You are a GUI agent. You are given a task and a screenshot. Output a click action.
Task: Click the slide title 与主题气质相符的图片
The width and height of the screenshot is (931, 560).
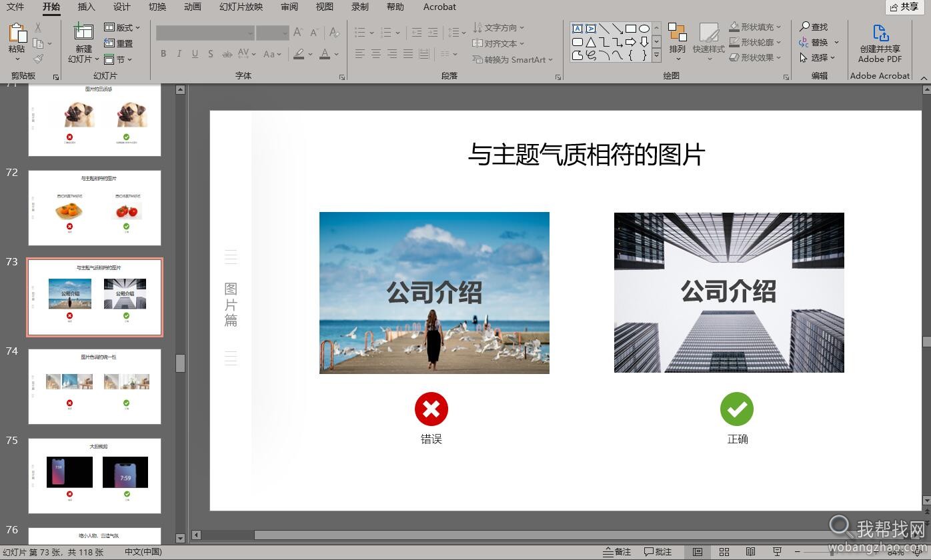(x=587, y=155)
